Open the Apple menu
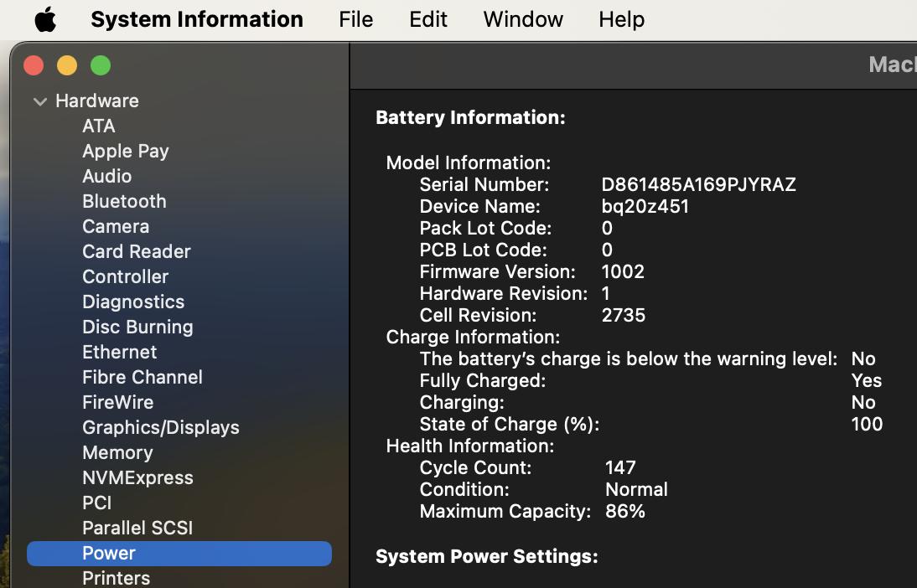 [x=45, y=19]
